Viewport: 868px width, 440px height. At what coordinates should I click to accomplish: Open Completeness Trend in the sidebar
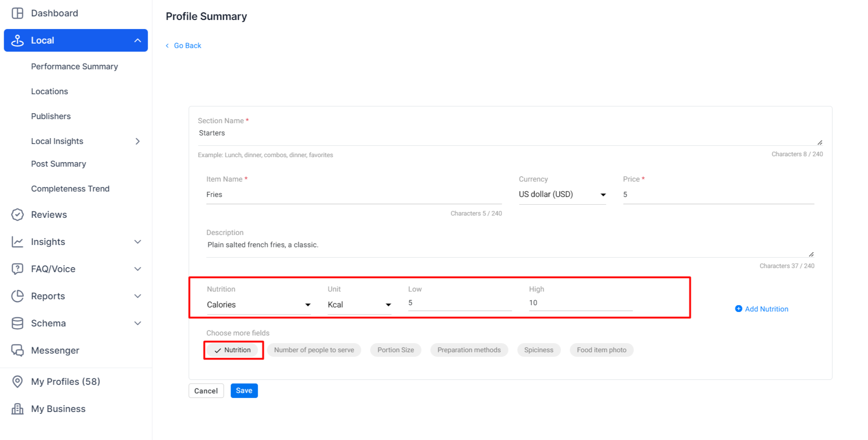click(70, 189)
